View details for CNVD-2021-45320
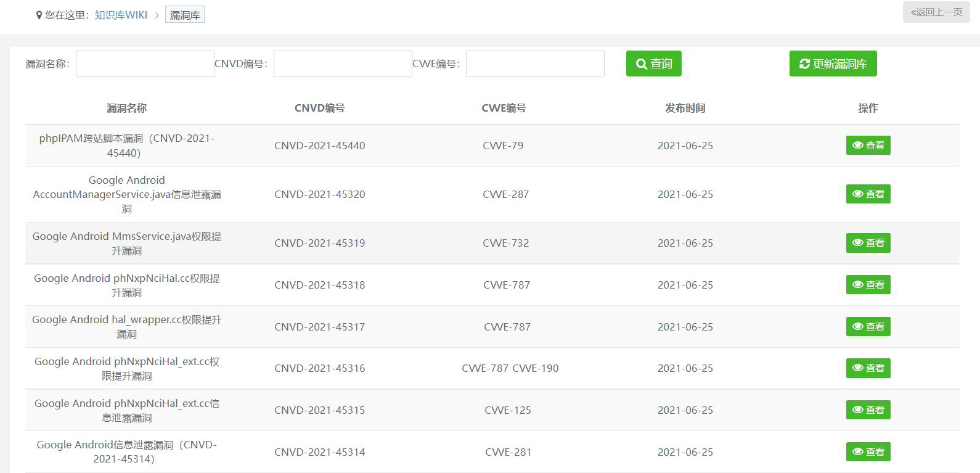The image size is (980, 473). click(868, 194)
